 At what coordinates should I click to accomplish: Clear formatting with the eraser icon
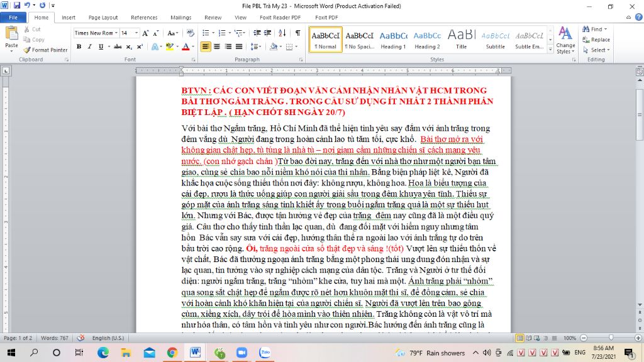click(x=190, y=33)
